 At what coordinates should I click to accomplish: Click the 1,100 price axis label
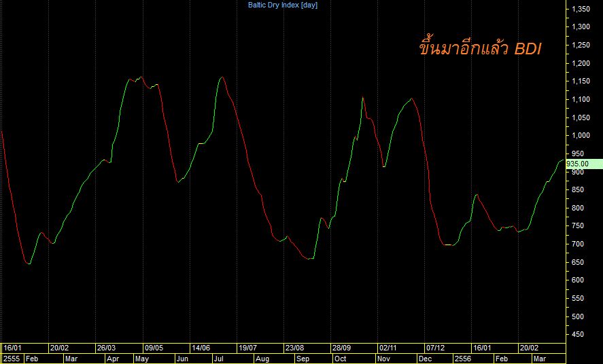pos(581,99)
